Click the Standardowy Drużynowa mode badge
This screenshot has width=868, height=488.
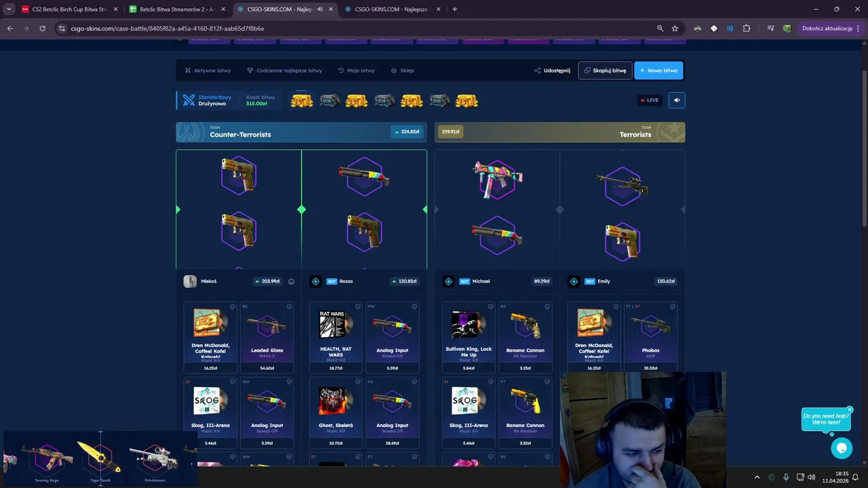click(x=208, y=100)
